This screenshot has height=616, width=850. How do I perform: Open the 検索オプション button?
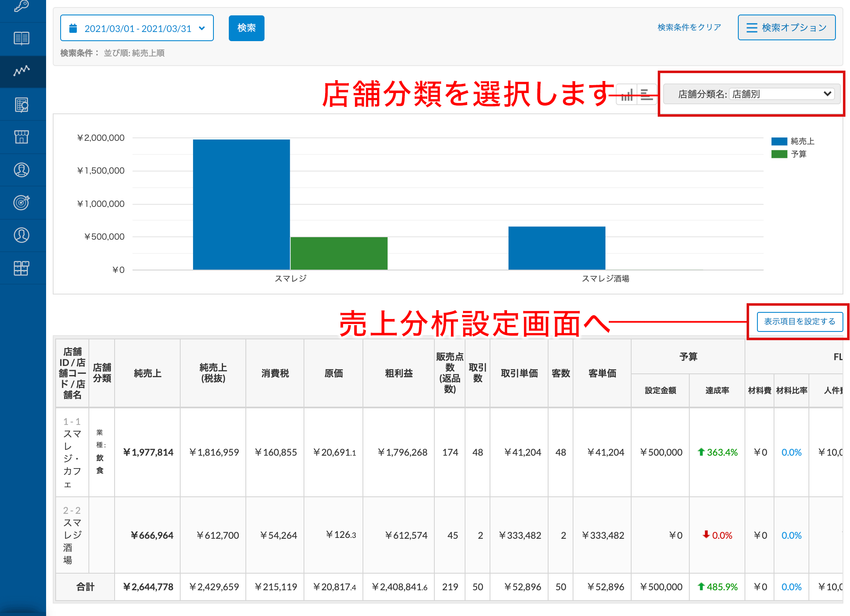[x=786, y=28]
